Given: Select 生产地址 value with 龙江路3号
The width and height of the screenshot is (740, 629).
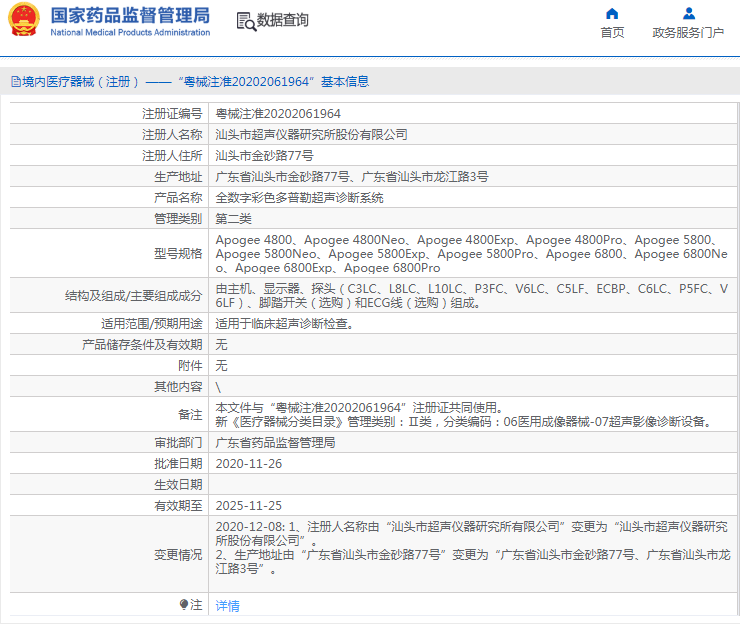Looking at the screenshot, I should coord(352,177).
